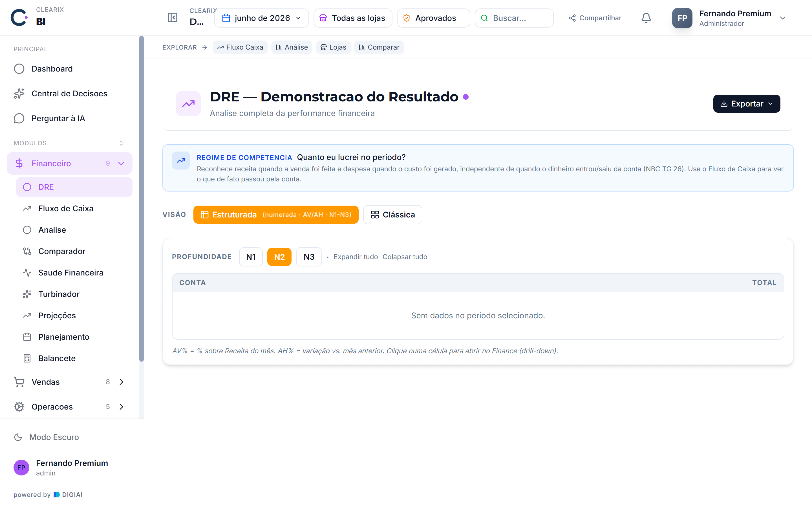Image resolution: width=812 pixels, height=507 pixels.
Task: Click the Planejamento calendar icon
Action: click(x=27, y=337)
